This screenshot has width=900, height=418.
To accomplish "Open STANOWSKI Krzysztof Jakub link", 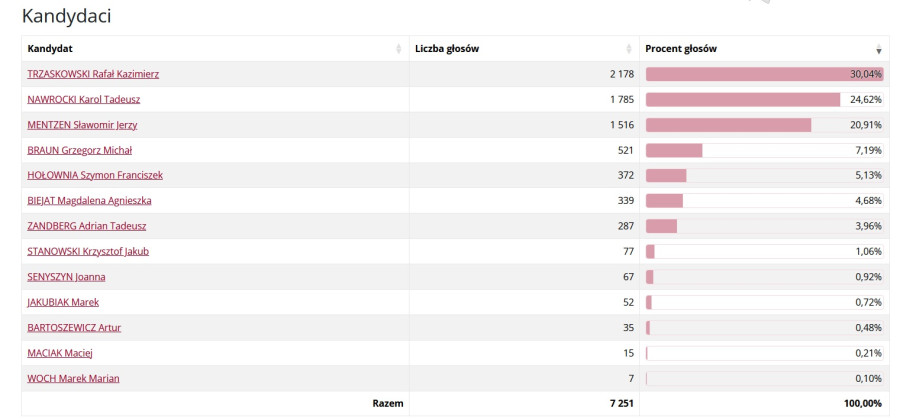I will coord(88,251).
